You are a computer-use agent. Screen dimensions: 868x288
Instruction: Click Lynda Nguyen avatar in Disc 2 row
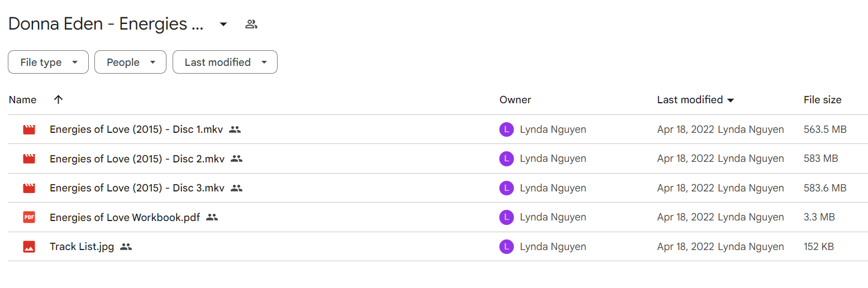(x=506, y=159)
